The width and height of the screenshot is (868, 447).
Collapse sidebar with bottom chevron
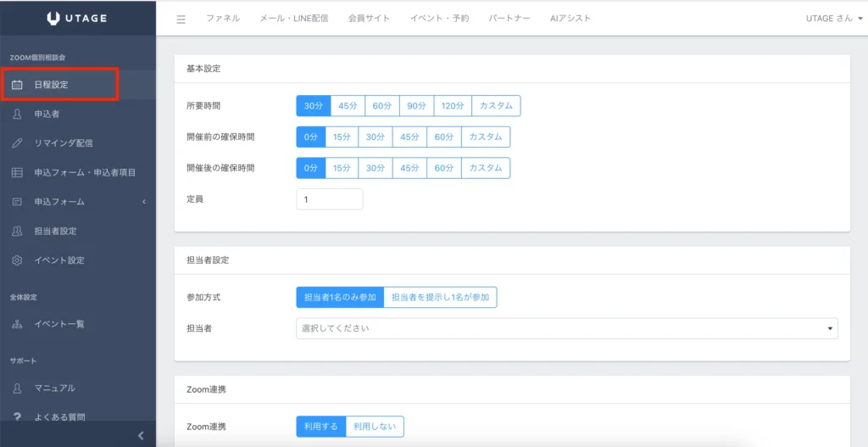(141, 435)
